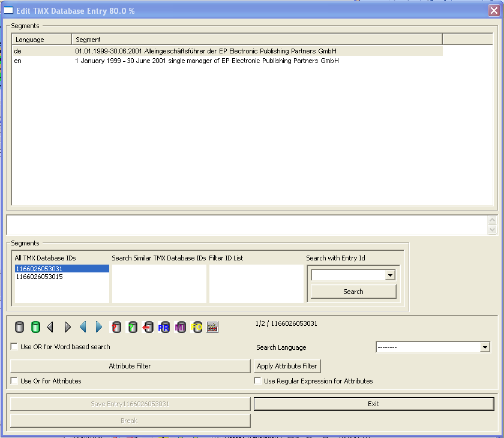Click the blue PR database icon
The image size is (504, 438).
coord(164,327)
